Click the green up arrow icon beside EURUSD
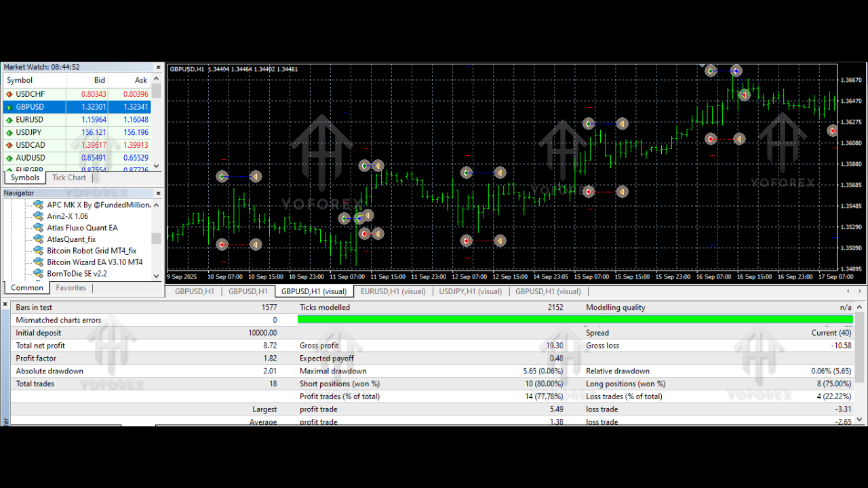This screenshot has height=488, width=868. click(9, 119)
